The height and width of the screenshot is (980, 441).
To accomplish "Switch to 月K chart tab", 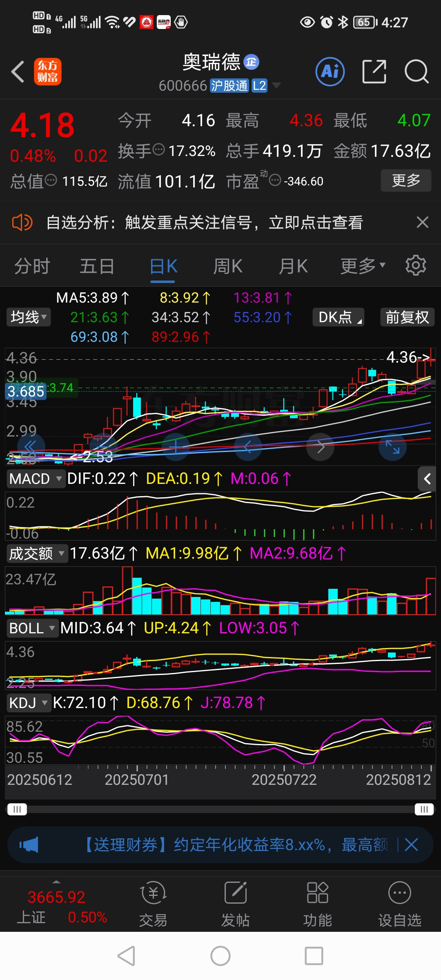I will 293,266.
